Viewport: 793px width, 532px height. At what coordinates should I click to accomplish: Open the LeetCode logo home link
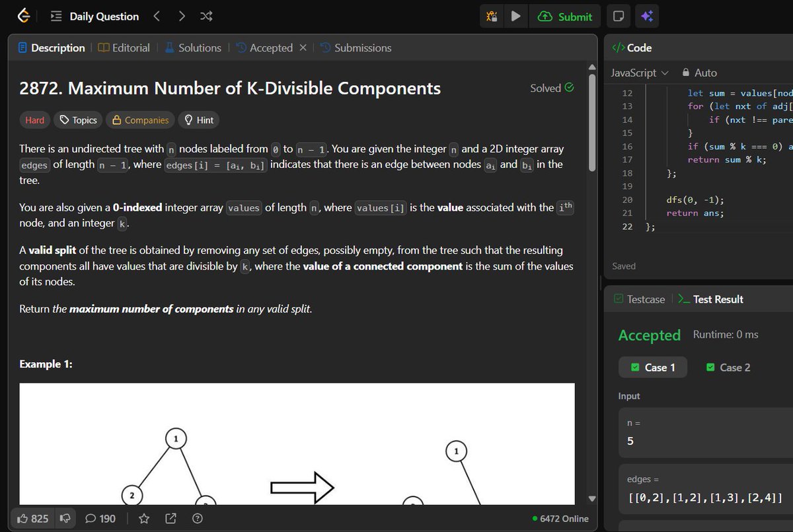click(23, 17)
